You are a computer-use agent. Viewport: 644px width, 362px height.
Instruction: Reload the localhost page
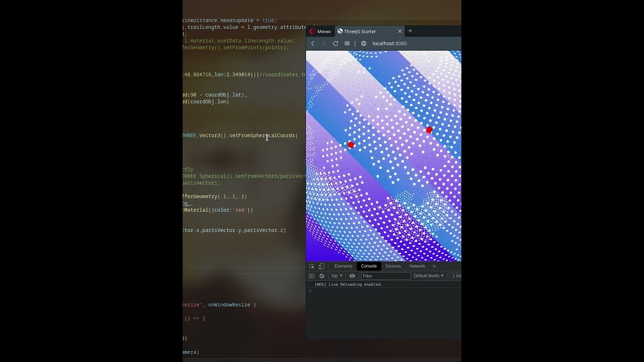[x=336, y=43]
